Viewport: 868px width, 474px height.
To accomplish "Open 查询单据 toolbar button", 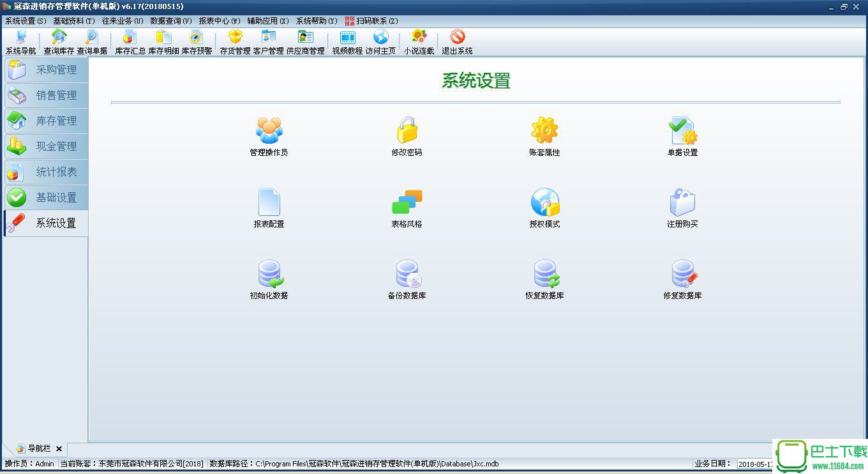I will coord(92,42).
